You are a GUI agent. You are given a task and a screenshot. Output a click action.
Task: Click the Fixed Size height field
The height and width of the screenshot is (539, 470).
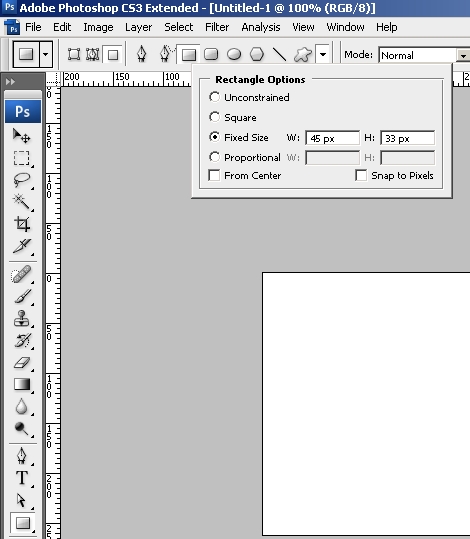(x=407, y=138)
